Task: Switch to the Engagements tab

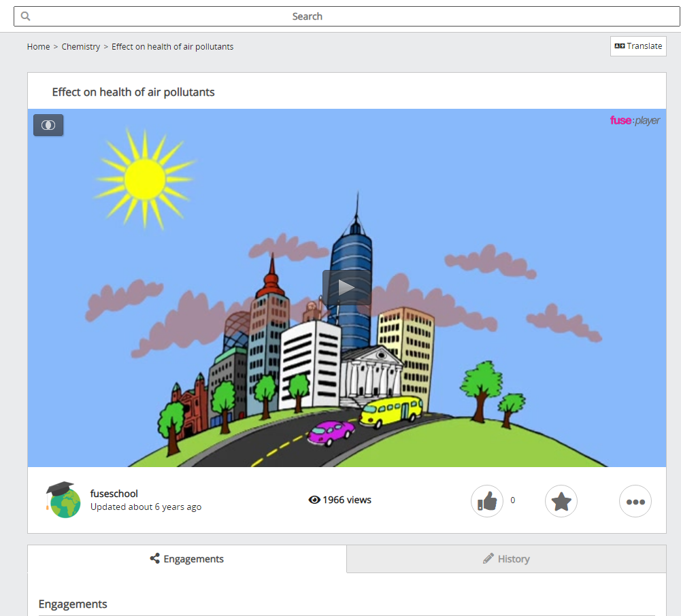Action: 186,558
